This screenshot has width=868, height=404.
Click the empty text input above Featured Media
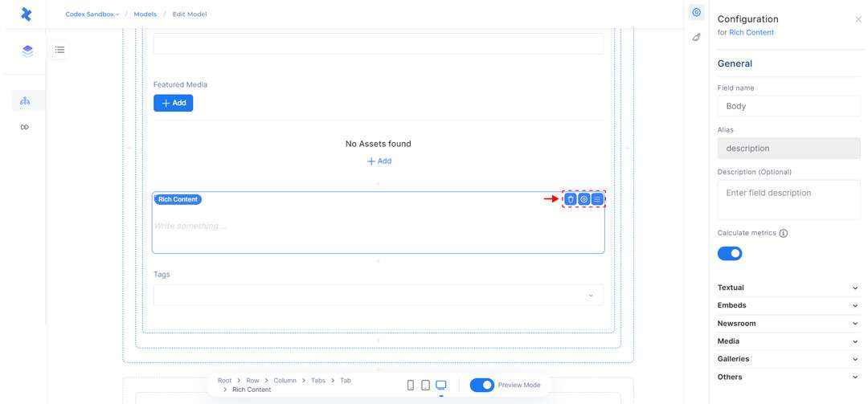(x=378, y=43)
